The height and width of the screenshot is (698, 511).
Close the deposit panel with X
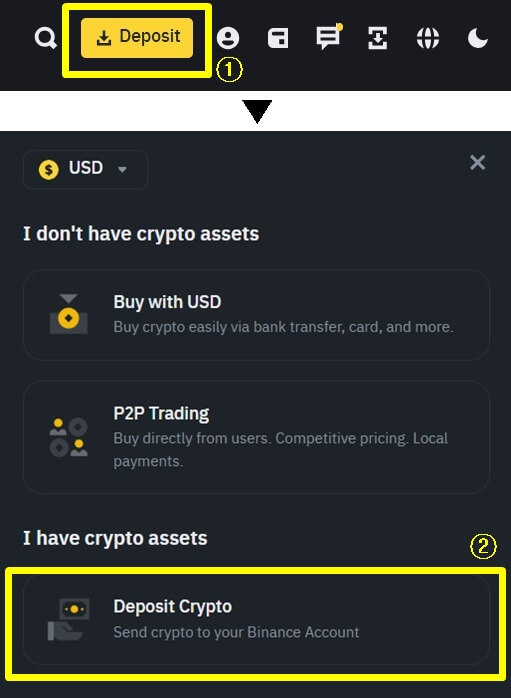[478, 162]
